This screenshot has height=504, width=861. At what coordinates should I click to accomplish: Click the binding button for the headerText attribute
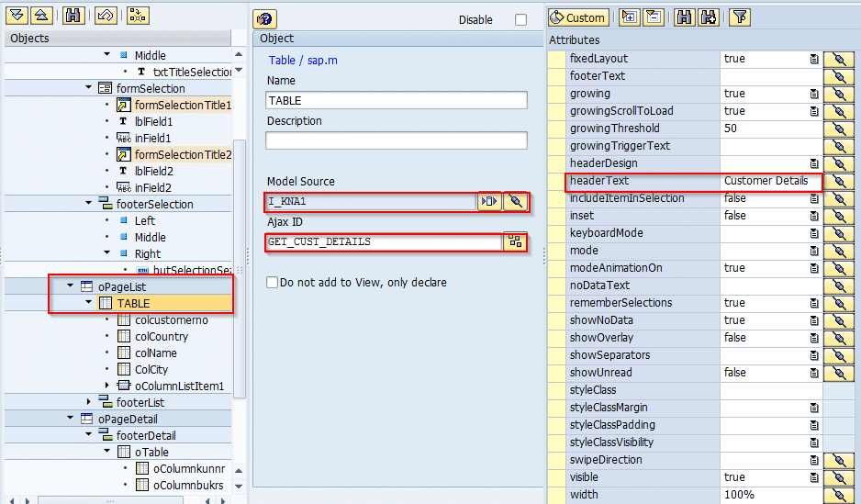(x=838, y=181)
